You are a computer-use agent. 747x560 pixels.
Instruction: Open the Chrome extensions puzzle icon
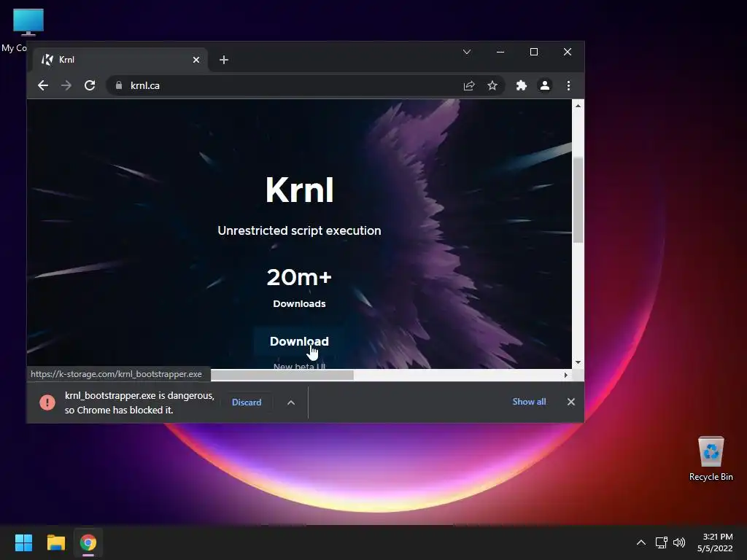pyautogui.click(x=521, y=86)
